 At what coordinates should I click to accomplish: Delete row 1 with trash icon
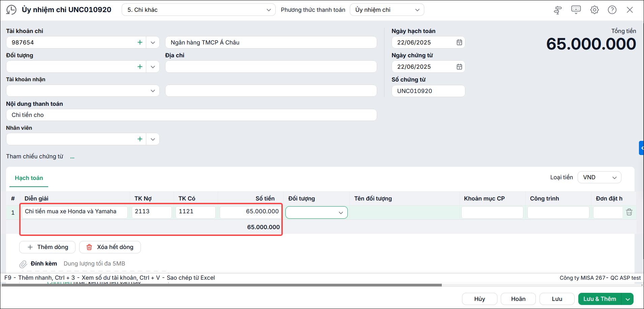point(629,212)
